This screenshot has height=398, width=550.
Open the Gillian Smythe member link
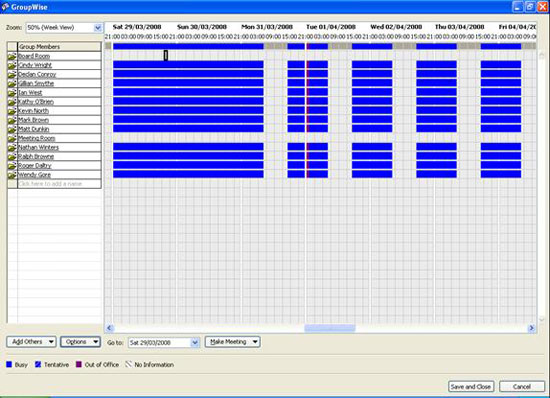tap(36, 83)
